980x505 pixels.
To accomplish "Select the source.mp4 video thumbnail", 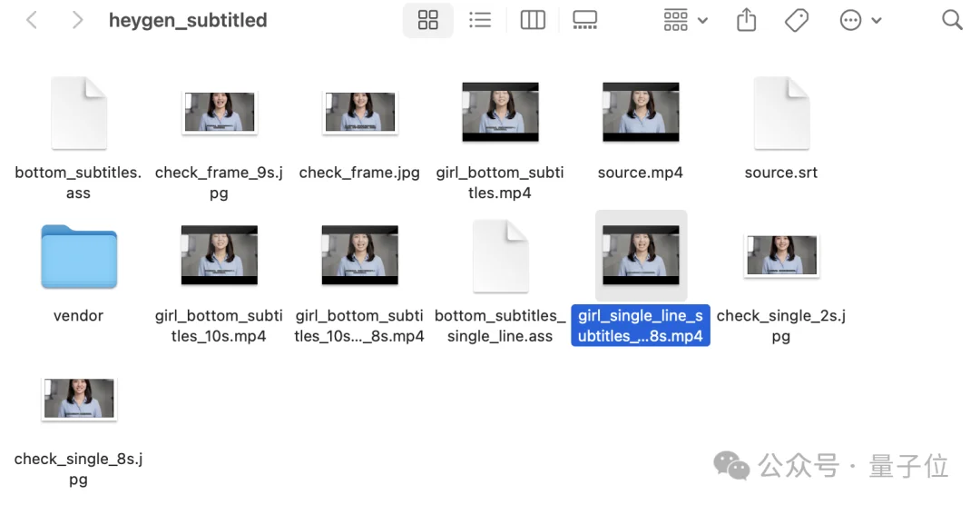I will [641, 112].
